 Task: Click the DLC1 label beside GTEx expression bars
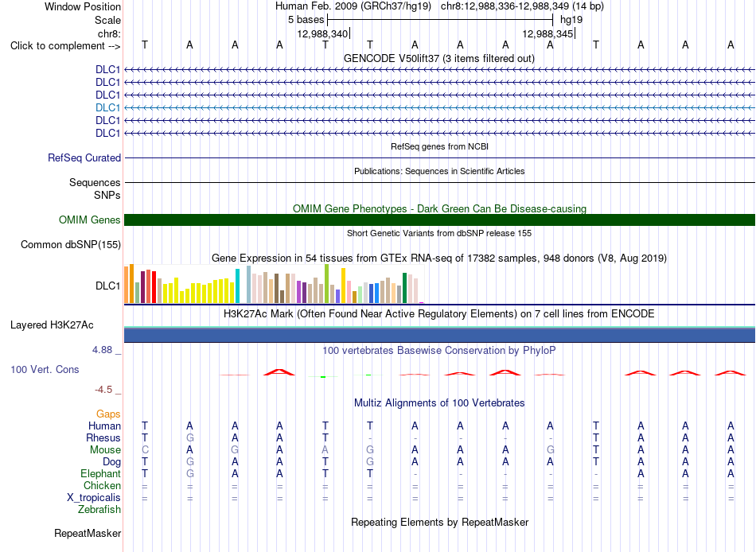coord(108,286)
